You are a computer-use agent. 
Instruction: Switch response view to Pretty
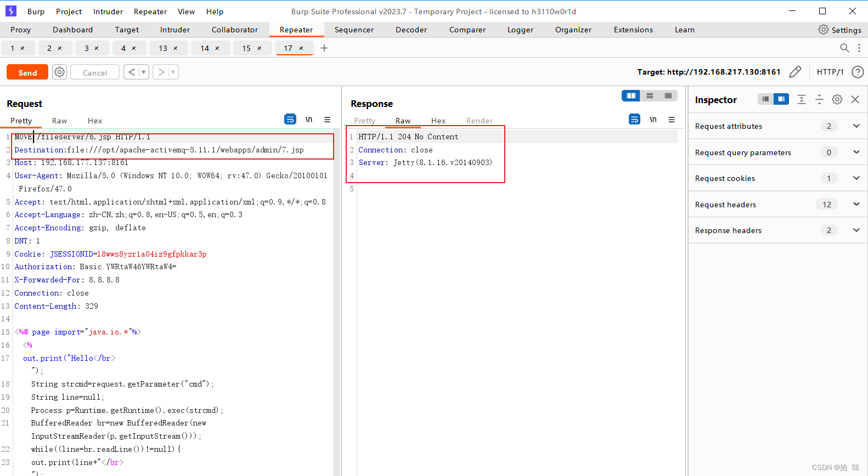364,121
